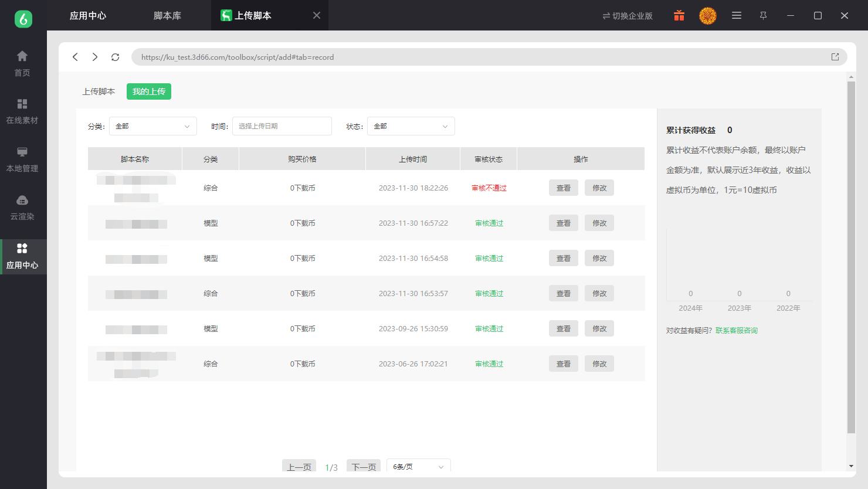Switch to the 脚本库 top tab

pos(167,16)
